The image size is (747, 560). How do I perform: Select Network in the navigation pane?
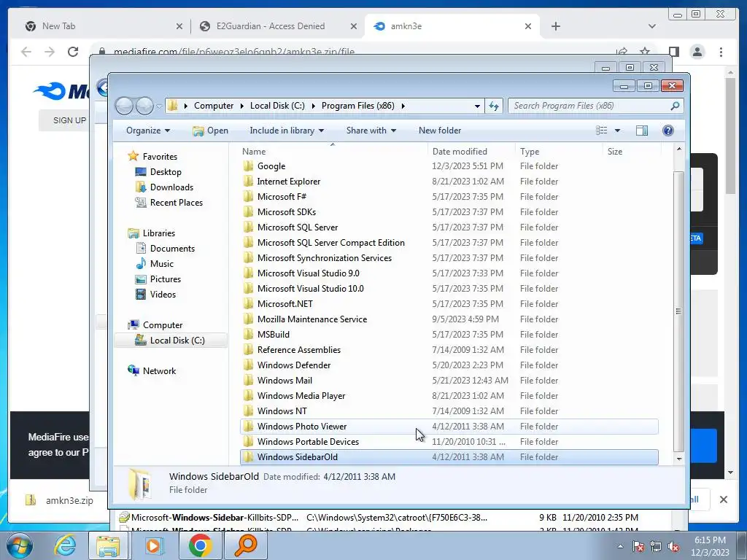tap(159, 370)
